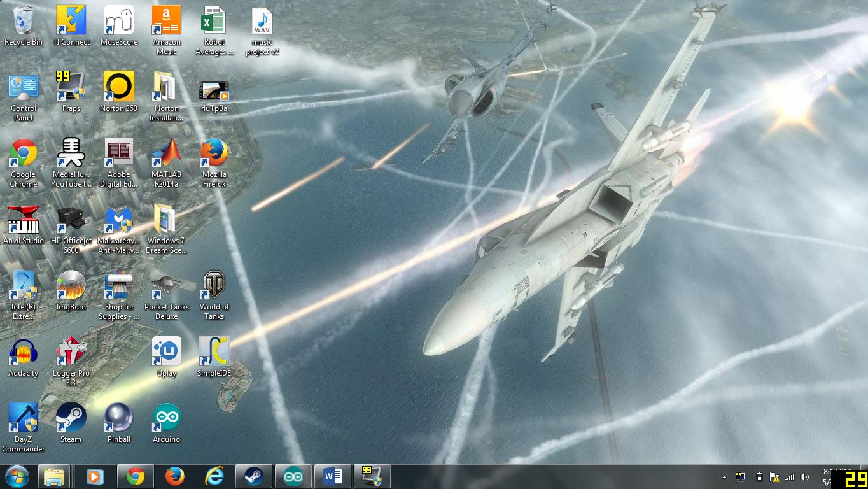
Task: Switch to Chrome in the taskbar
Action: pyautogui.click(x=136, y=476)
